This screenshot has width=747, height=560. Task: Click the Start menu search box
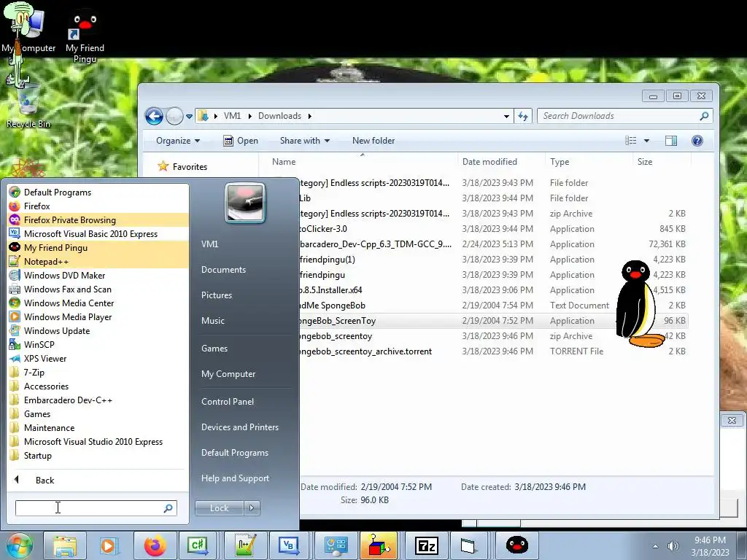click(96, 508)
